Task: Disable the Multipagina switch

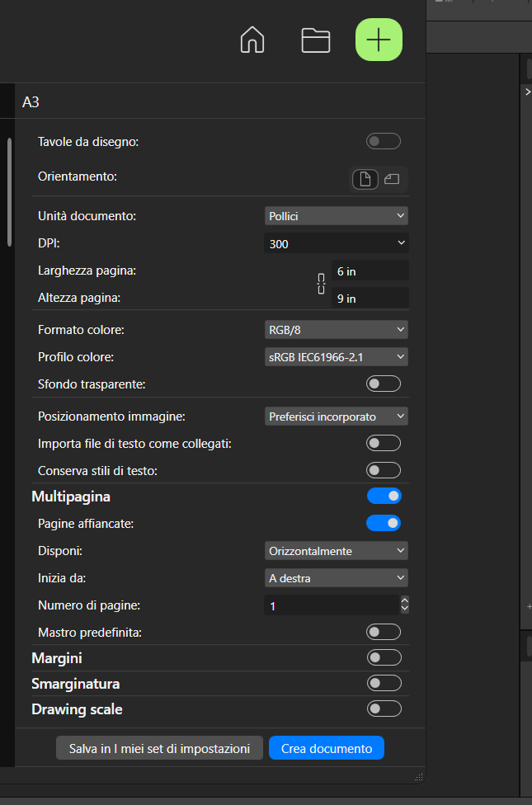Action: [384, 496]
